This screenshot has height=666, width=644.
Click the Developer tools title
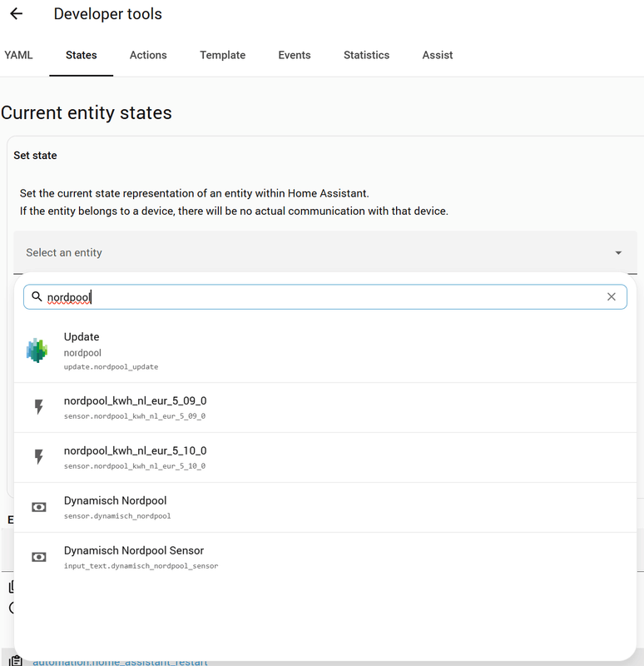click(x=108, y=14)
